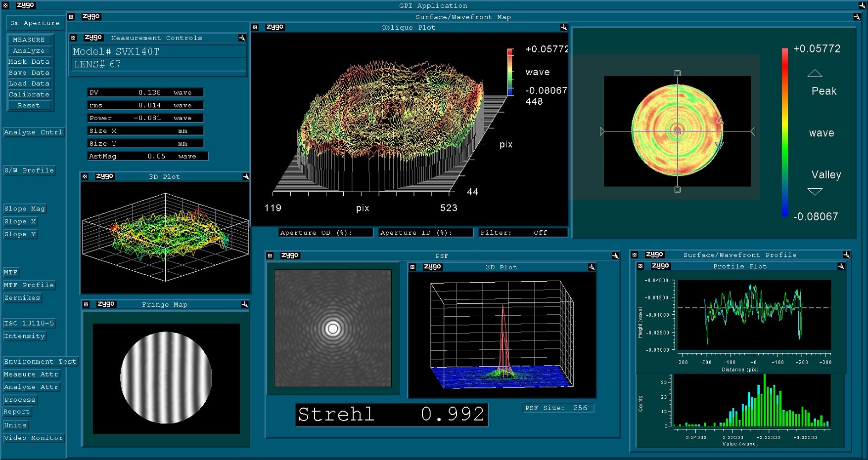Click the pin icon on Measurement Controls window
The image size is (868, 460).
pyautogui.click(x=242, y=38)
